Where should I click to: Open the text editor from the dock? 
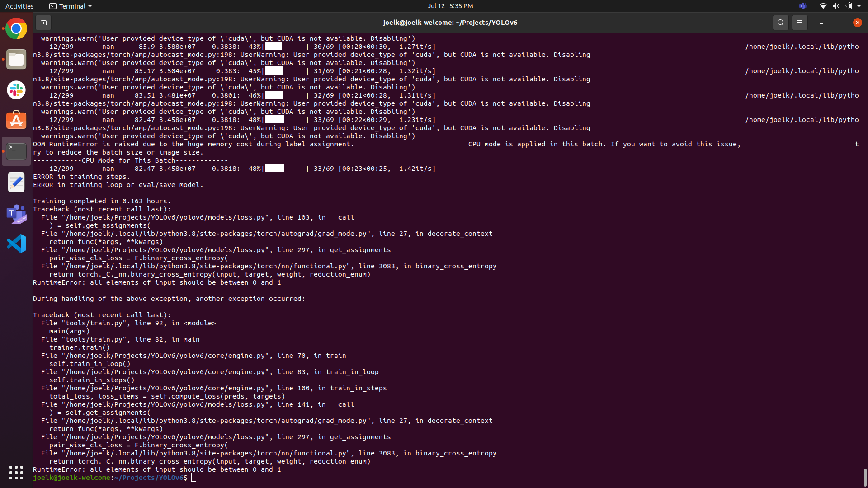(x=16, y=182)
